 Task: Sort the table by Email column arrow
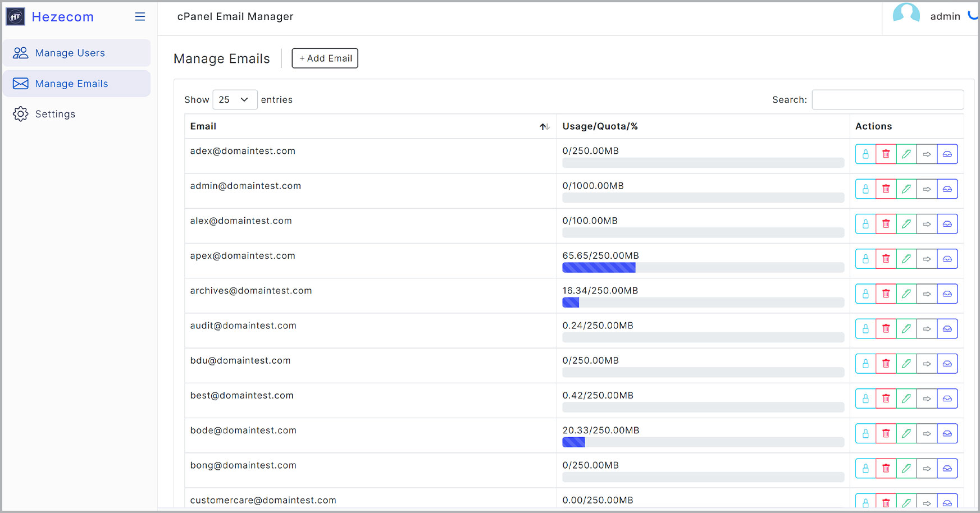[544, 127]
